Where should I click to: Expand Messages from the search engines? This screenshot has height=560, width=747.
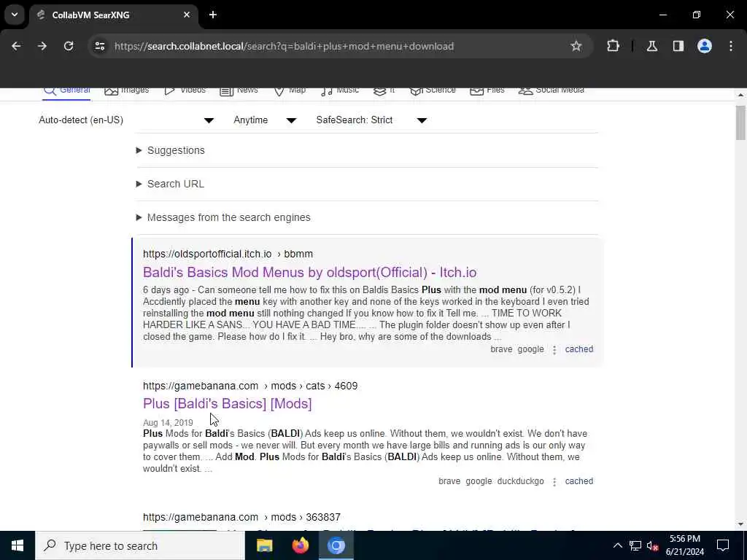click(x=223, y=217)
